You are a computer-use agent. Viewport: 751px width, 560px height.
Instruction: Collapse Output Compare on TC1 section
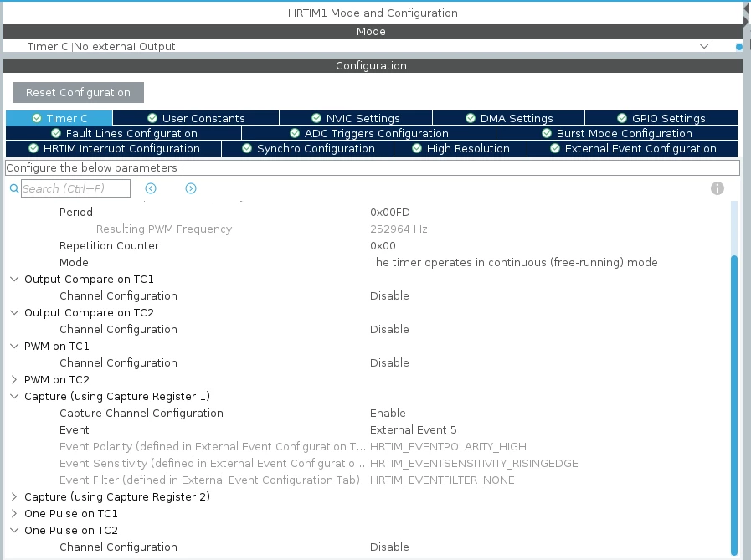[14, 279]
